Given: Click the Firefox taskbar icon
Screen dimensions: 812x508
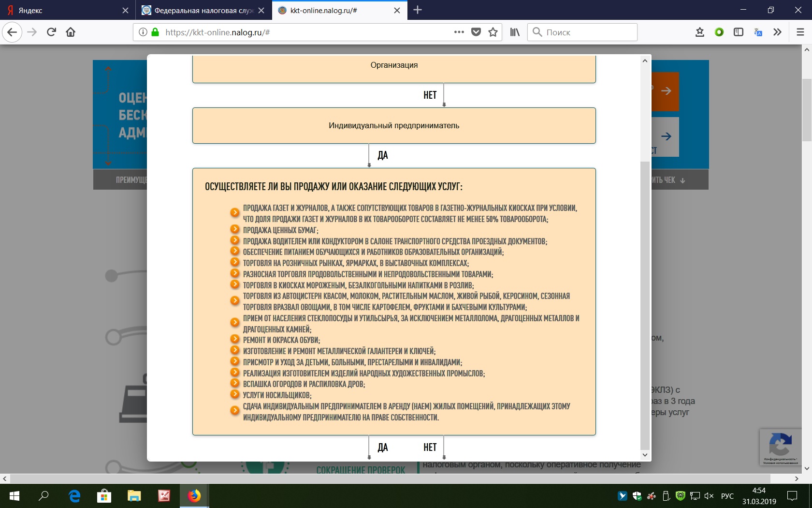Looking at the screenshot, I should [194, 496].
